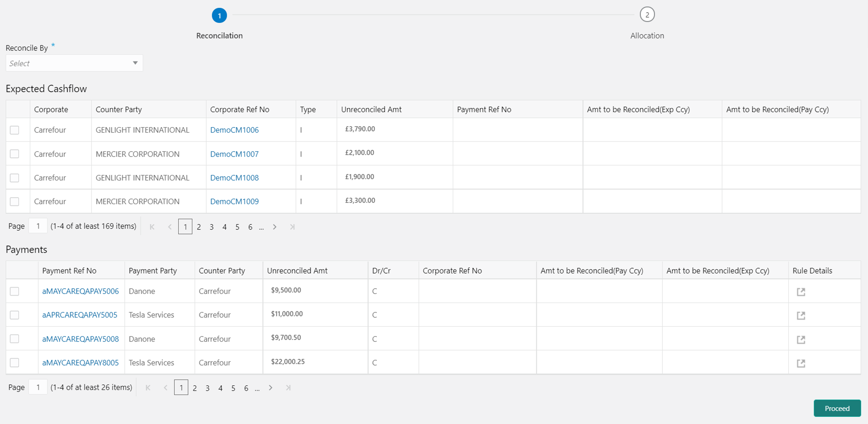This screenshot has width=868, height=424.
Task: Toggle checkbox for DemoCM1006 row
Action: pos(15,129)
